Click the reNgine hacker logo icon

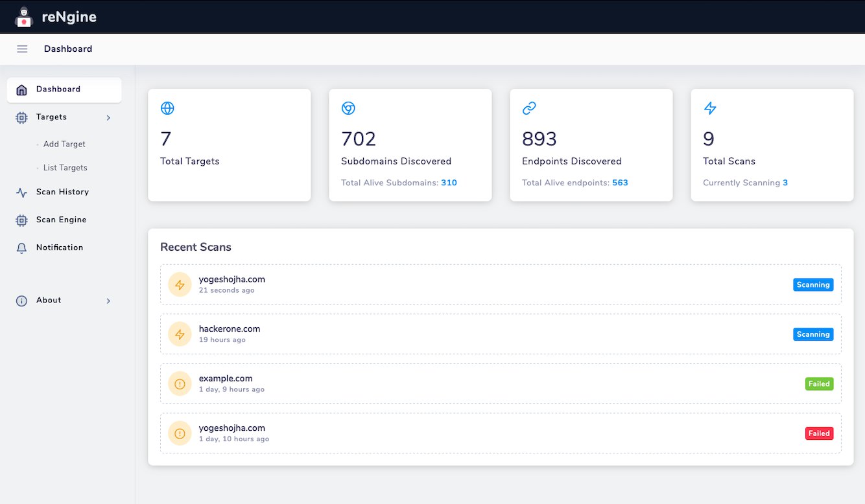tap(24, 17)
